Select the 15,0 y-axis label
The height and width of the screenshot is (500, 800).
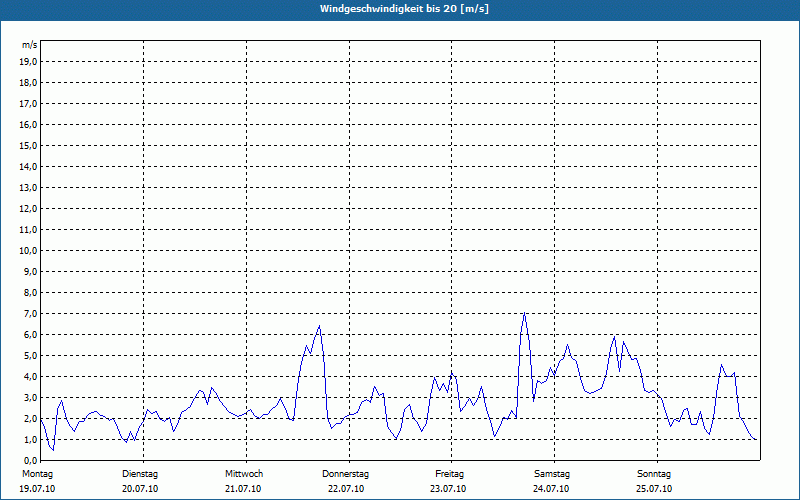28,145
